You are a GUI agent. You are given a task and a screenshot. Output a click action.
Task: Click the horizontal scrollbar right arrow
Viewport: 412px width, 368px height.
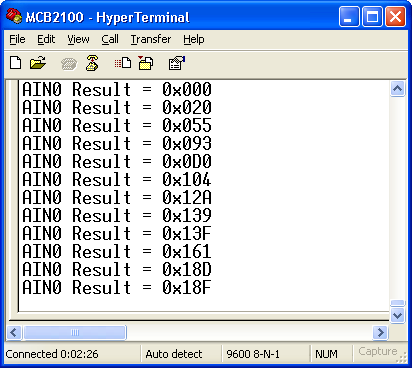click(x=380, y=332)
